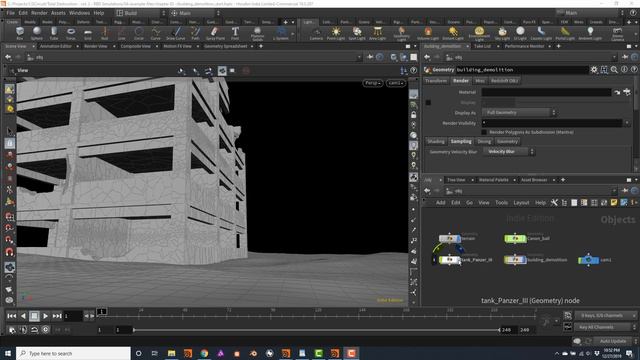Viewport: 640px width, 360px height.
Task: Open the Display As dropdown
Action: (519, 113)
